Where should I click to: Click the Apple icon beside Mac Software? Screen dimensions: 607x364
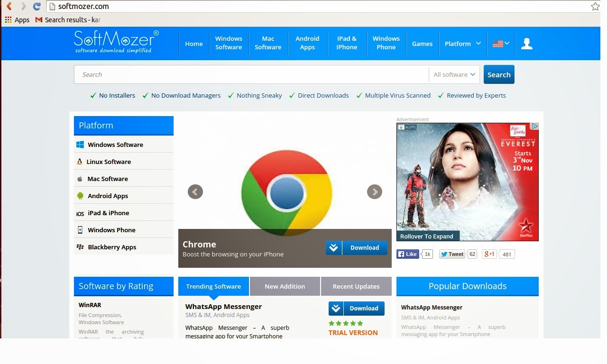pos(80,179)
